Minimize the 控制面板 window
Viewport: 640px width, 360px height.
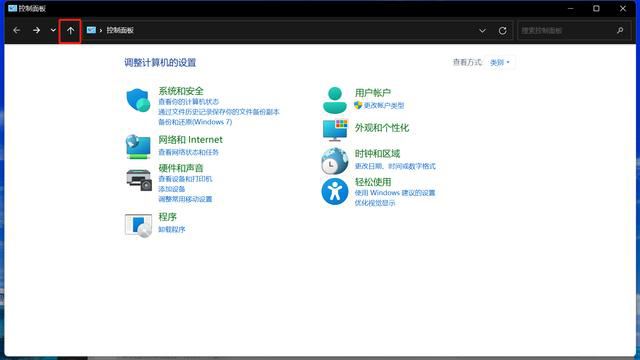pos(571,9)
